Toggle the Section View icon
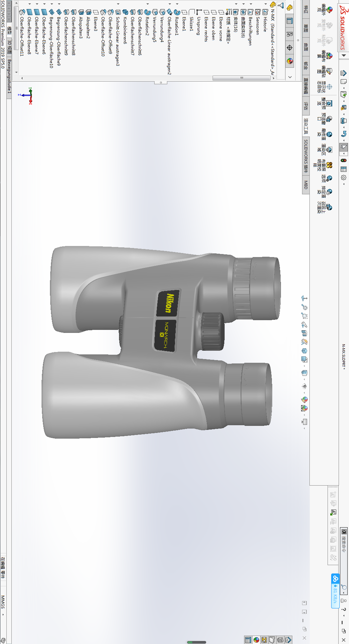 304,333
